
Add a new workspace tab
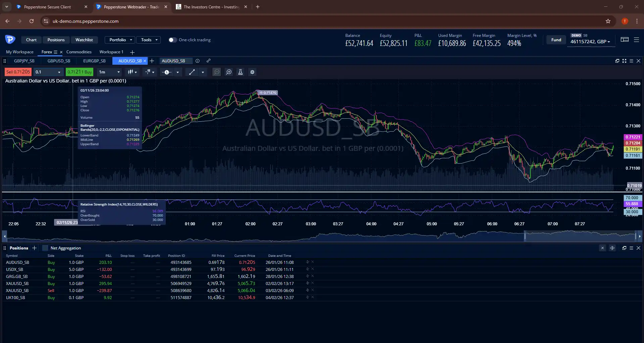pyautogui.click(x=132, y=52)
